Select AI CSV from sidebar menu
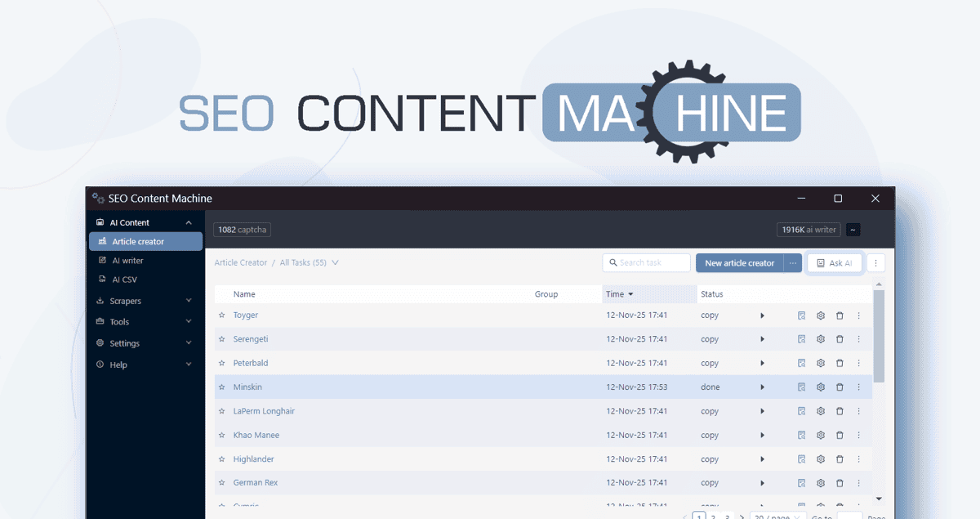This screenshot has width=980, height=519. pos(124,280)
